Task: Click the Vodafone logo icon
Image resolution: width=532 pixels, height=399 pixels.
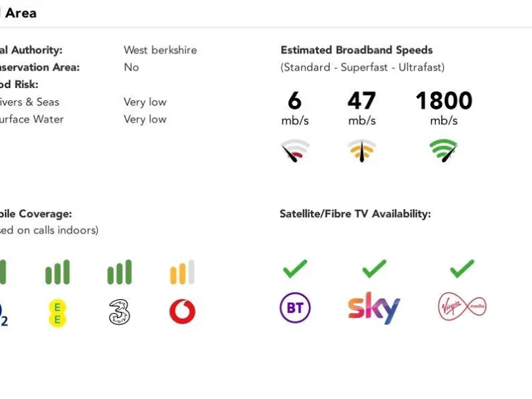Action: point(182,311)
